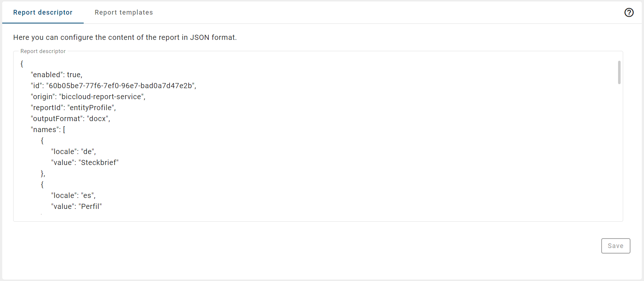Select the word Perfil in the editor

[x=91, y=206]
